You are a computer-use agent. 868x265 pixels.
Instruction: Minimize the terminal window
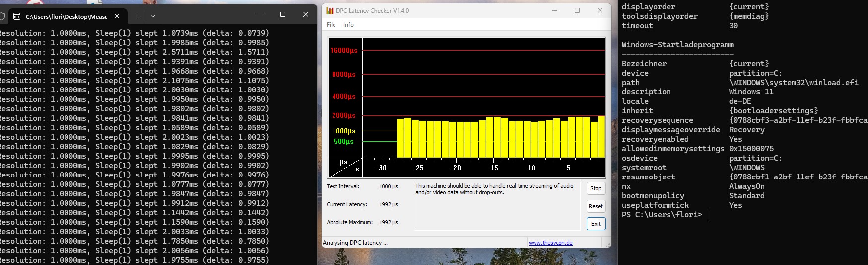point(261,15)
